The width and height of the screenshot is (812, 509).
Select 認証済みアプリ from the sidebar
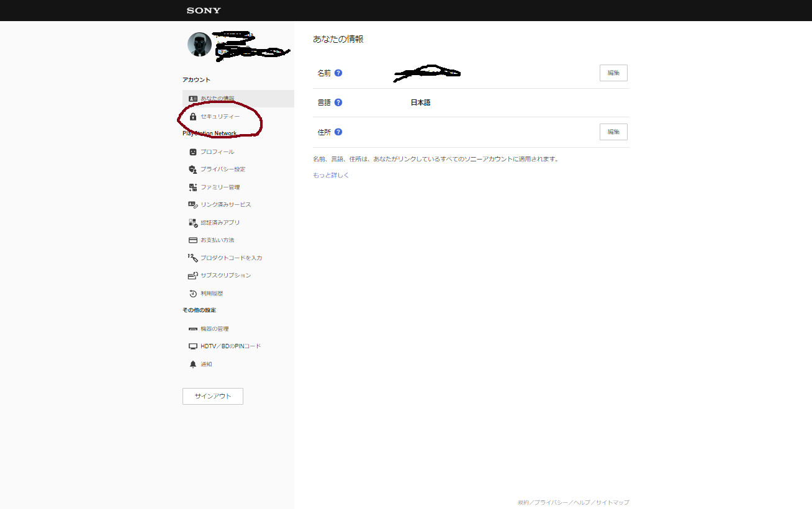tap(220, 222)
